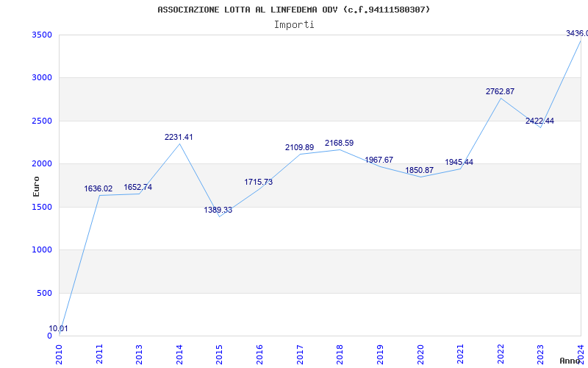Screen dimensions: 588x368
Task: Click the 2019 x-axis year label
Action: pyautogui.click(x=380, y=354)
